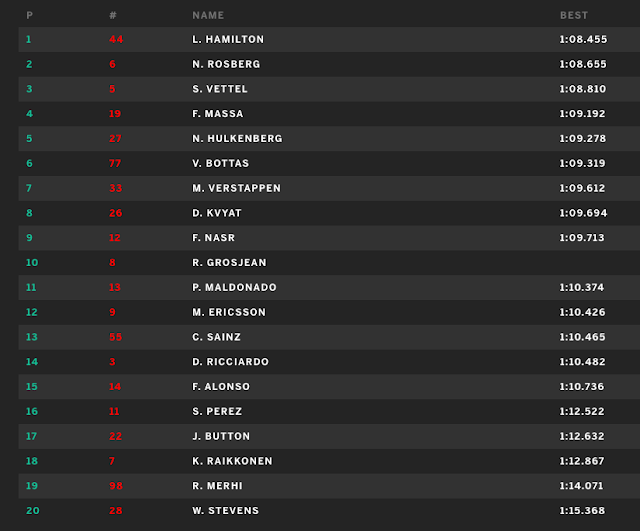
Task: Click the # car number column header
Action: (113, 15)
